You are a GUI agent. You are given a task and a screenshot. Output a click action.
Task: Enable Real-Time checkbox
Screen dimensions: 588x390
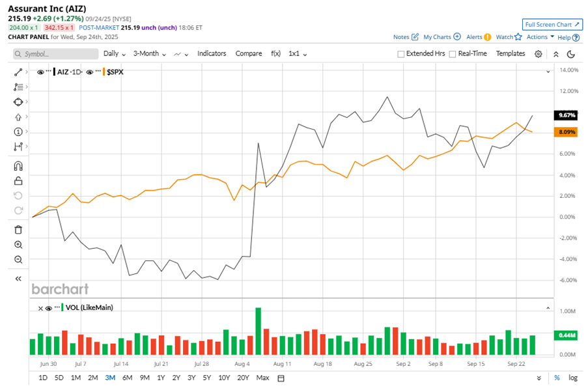click(x=453, y=54)
